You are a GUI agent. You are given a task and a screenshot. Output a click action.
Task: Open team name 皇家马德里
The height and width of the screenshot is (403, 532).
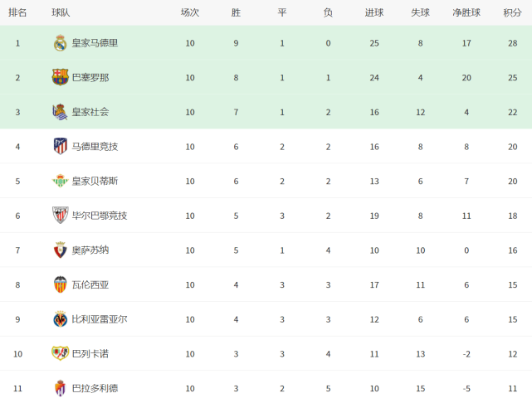coord(95,43)
